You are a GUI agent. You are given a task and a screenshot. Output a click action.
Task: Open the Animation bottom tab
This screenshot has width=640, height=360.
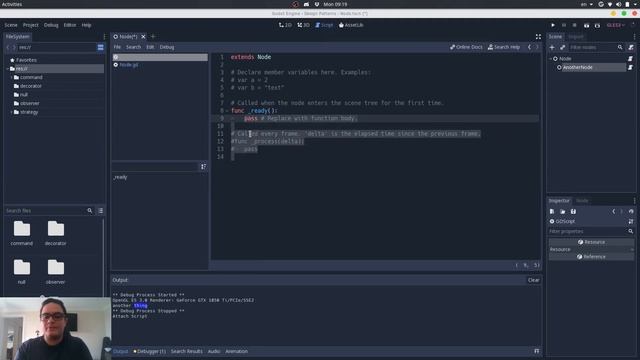(x=236, y=351)
